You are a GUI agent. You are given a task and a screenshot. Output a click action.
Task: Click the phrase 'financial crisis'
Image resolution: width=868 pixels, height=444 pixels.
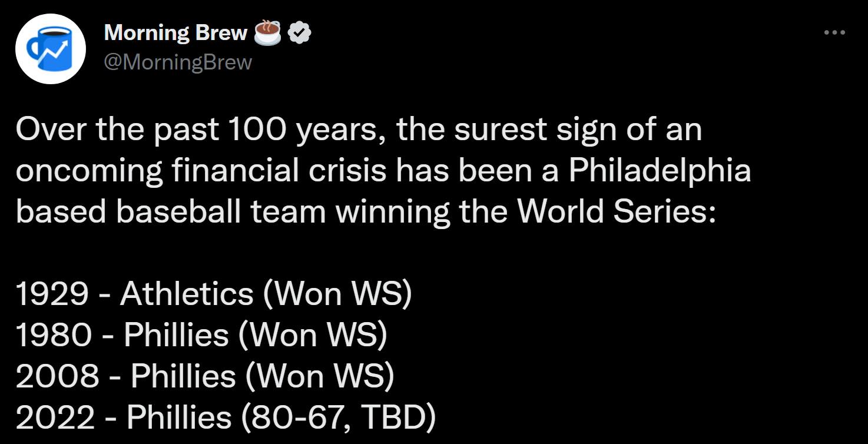(260, 171)
